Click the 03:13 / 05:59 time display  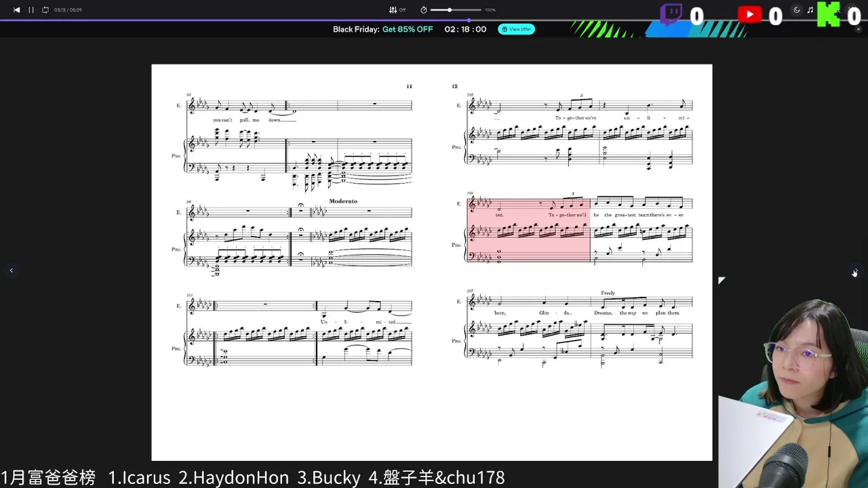pyautogui.click(x=68, y=10)
